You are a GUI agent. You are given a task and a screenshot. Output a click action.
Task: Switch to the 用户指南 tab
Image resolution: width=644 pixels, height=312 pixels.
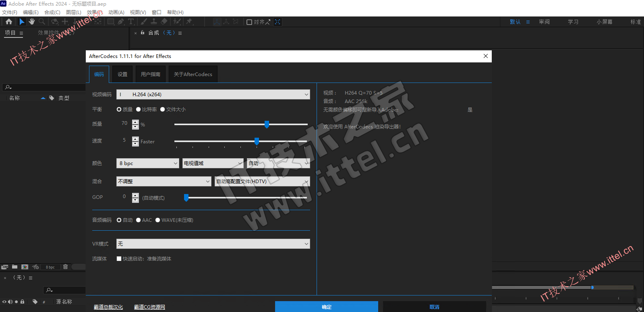pyautogui.click(x=151, y=74)
